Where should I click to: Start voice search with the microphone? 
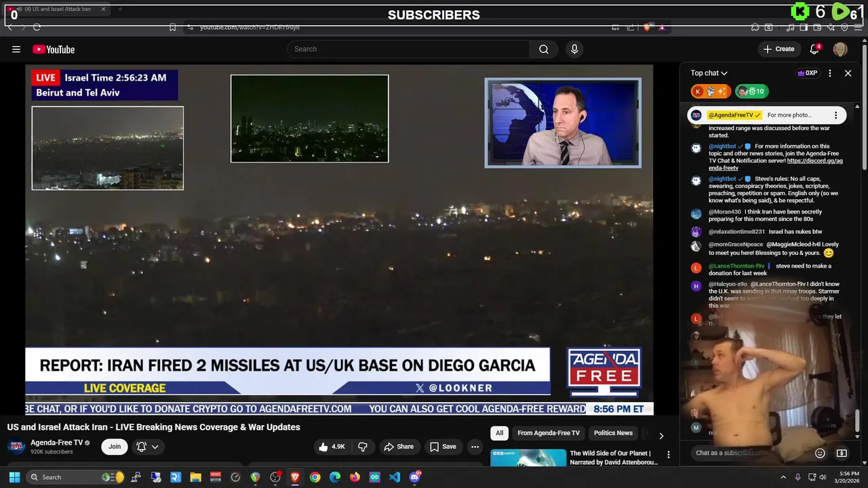[574, 49]
